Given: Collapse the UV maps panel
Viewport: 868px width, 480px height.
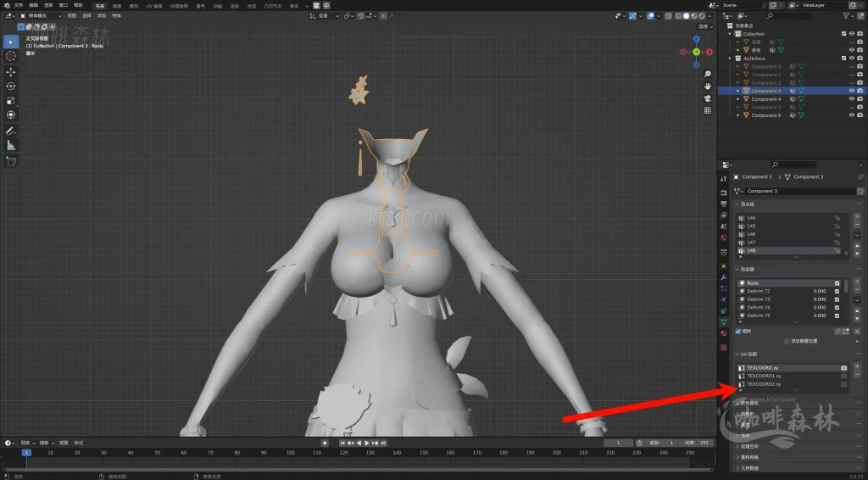Looking at the screenshot, I should click(738, 354).
